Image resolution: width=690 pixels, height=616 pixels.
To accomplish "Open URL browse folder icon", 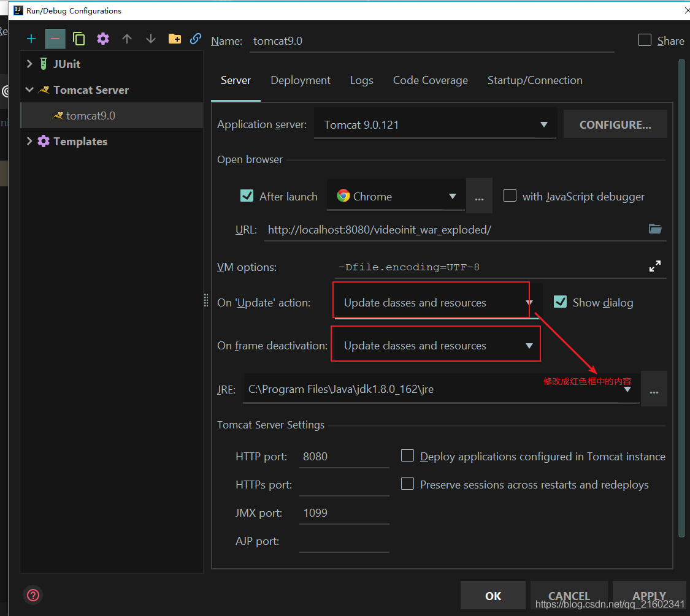I will [655, 229].
